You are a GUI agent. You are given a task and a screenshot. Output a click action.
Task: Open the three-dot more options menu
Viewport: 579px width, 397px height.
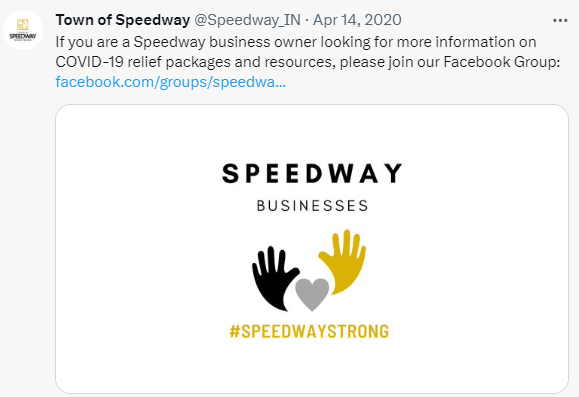(560, 20)
